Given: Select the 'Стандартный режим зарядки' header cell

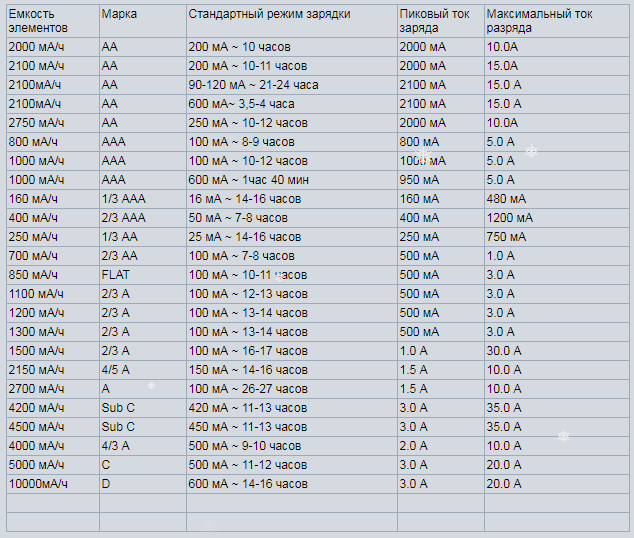Looking at the screenshot, I should (292, 21).
